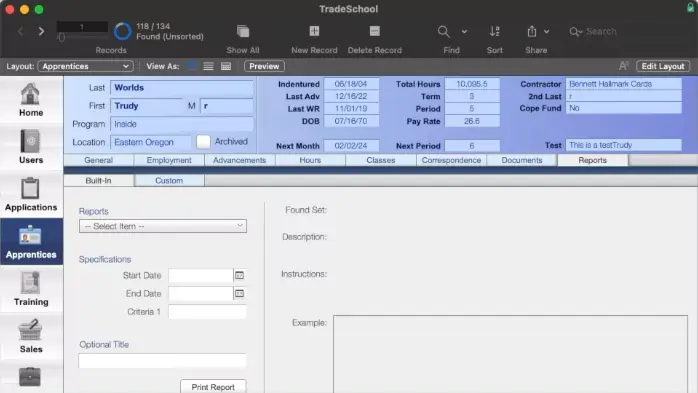Click the Share icon
Viewport: 698px width, 393px height.
tap(532, 31)
